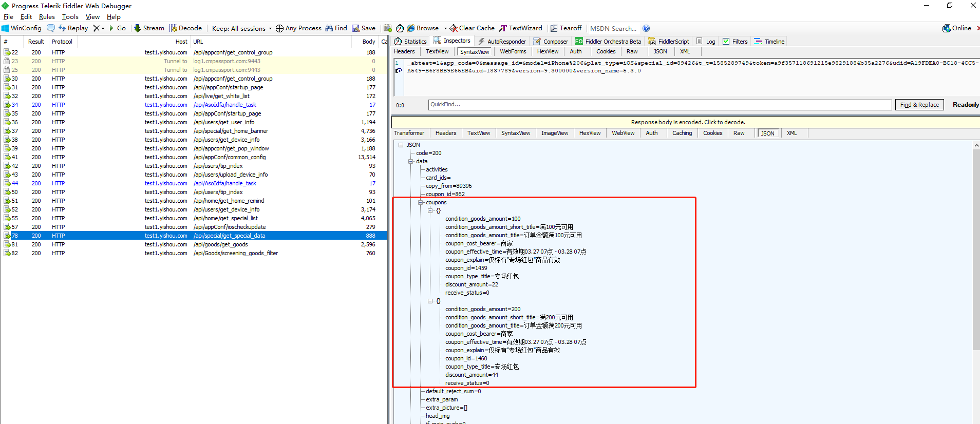
Task: Open Fiddler Orchestra Beta tab
Action: (608, 42)
